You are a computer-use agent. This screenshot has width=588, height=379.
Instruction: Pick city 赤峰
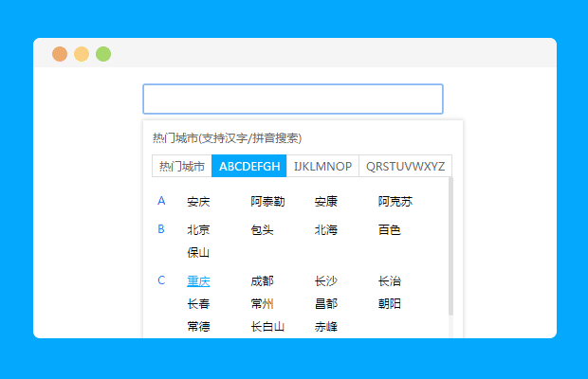[x=326, y=327]
